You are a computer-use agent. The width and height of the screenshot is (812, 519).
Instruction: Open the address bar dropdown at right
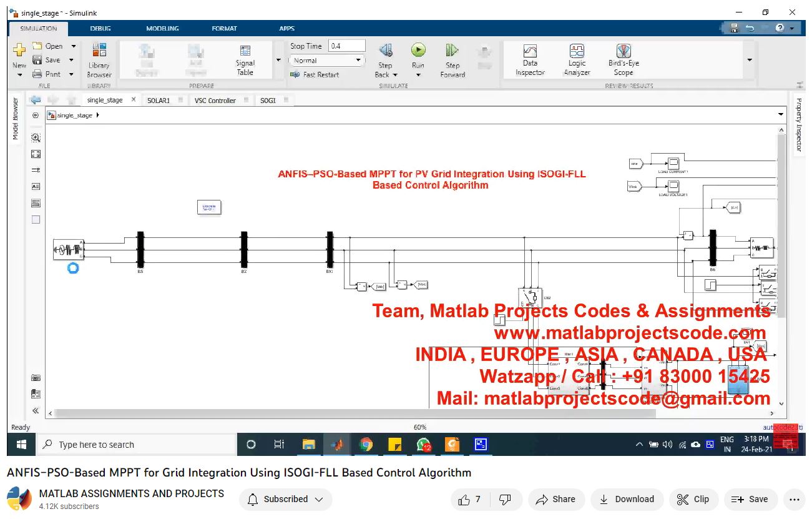coord(781,115)
